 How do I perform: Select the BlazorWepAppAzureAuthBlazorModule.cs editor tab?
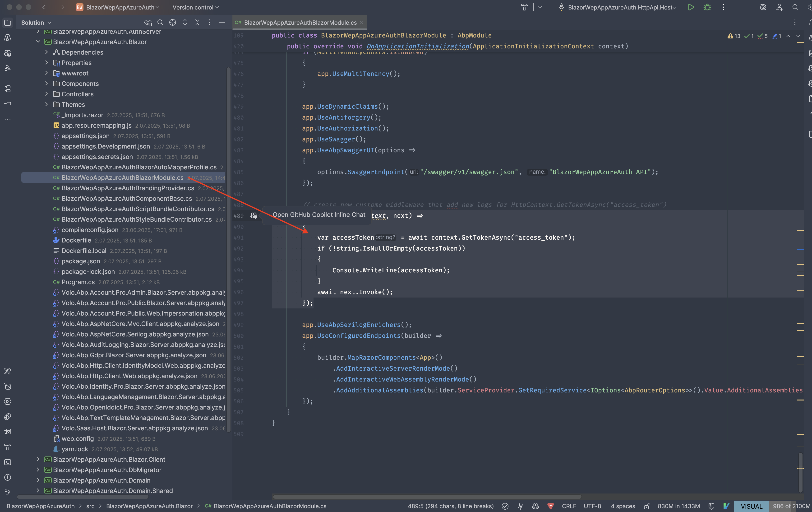[300, 23]
